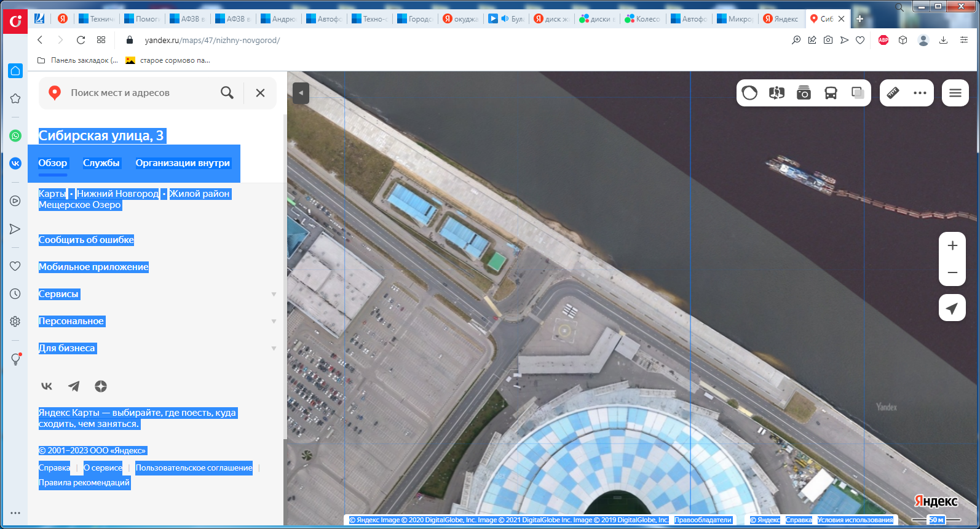This screenshot has height=529, width=980.
Task: Open the browser easy setup sliders icon
Action: point(964,40)
